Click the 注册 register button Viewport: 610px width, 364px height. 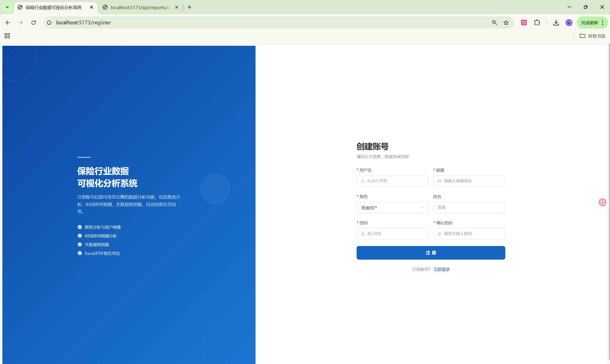[431, 253]
